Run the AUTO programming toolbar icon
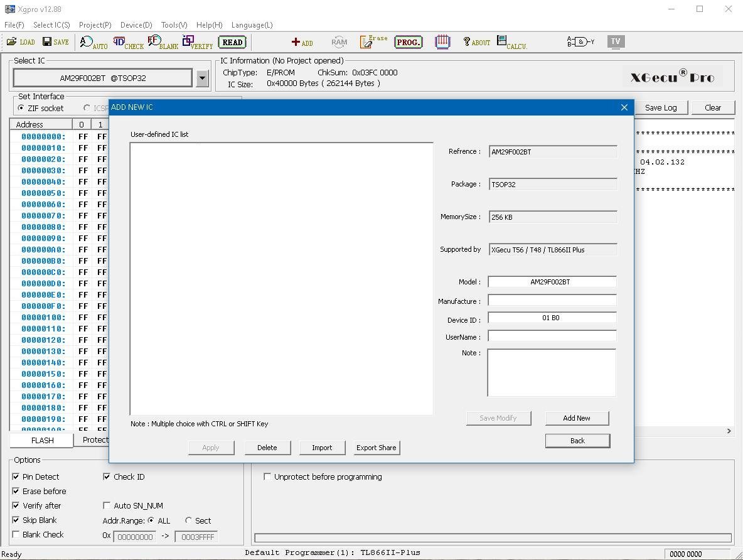 coord(94,43)
